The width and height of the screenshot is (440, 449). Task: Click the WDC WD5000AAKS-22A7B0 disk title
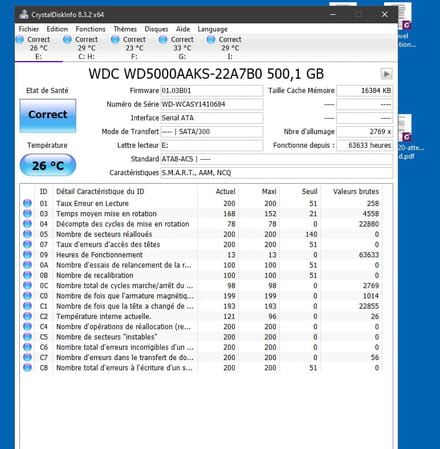click(x=206, y=74)
